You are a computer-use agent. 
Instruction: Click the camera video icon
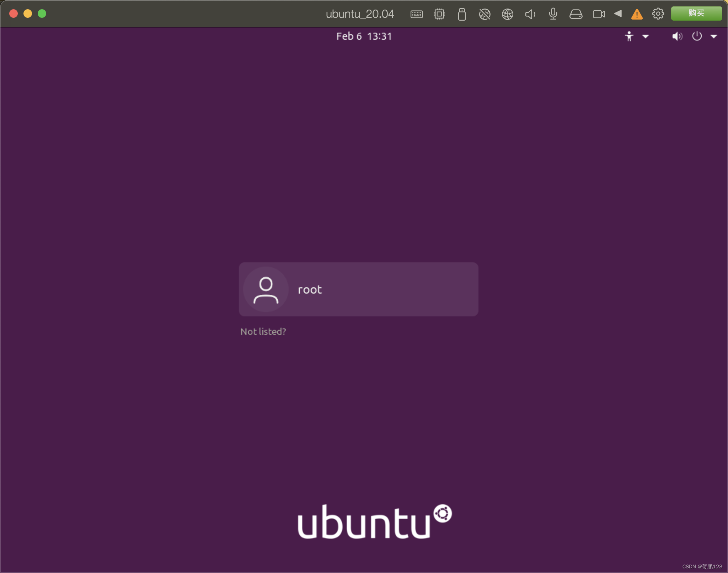click(599, 14)
